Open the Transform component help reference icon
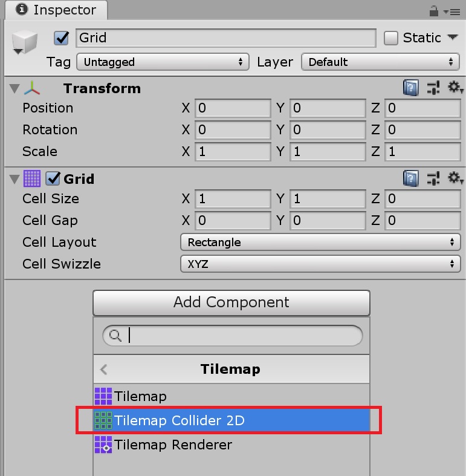The image size is (466, 476). click(x=410, y=88)
